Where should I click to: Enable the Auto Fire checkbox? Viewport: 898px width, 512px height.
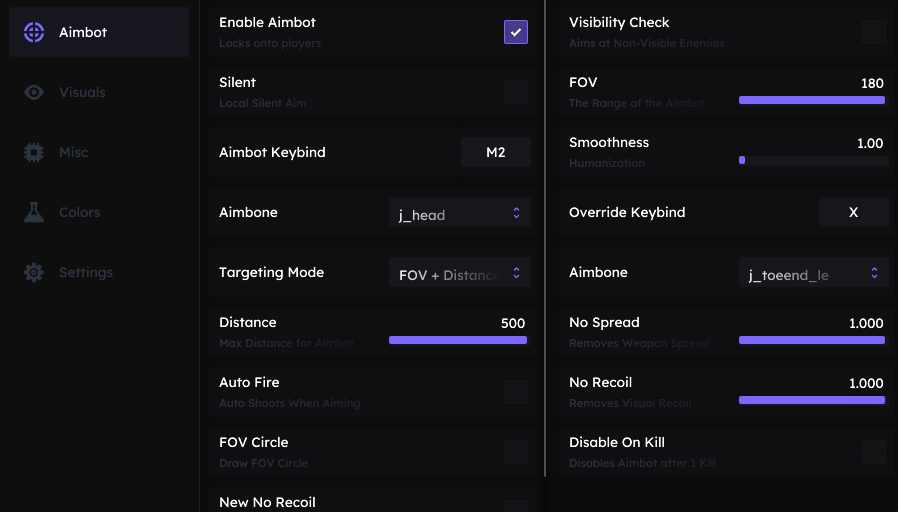[x=516, y=392]
